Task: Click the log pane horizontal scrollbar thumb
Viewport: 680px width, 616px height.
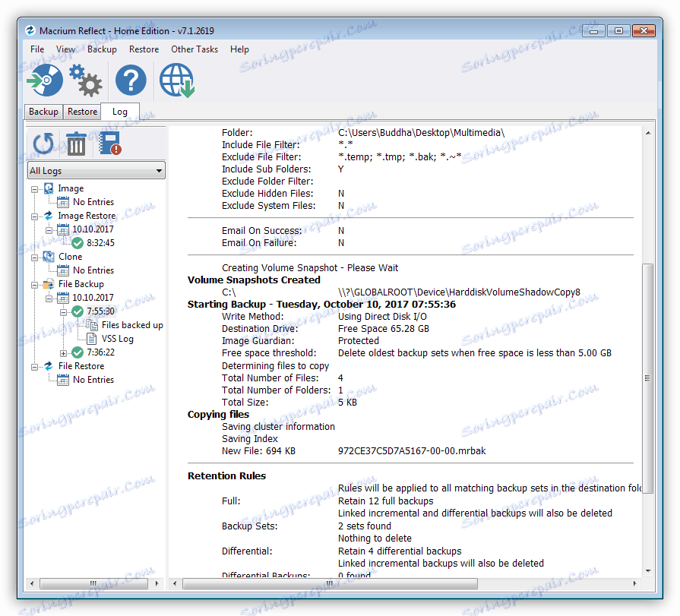Action: point(330,583)
